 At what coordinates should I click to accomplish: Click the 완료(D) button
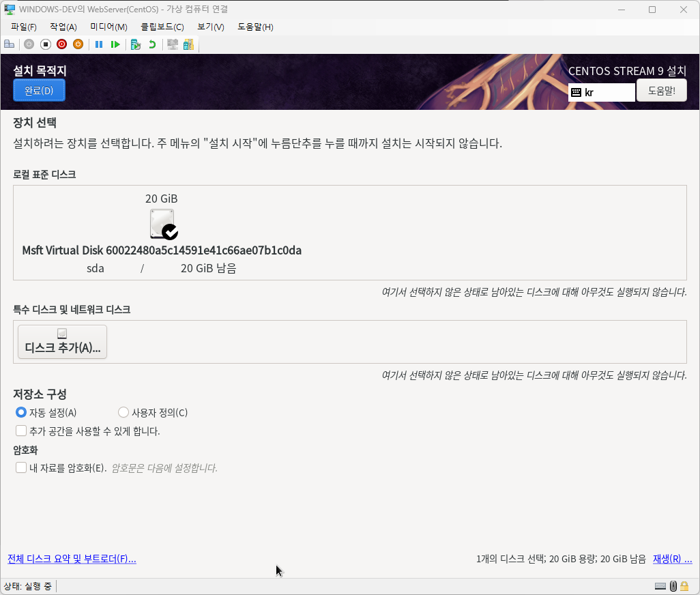tap(38, 90)
